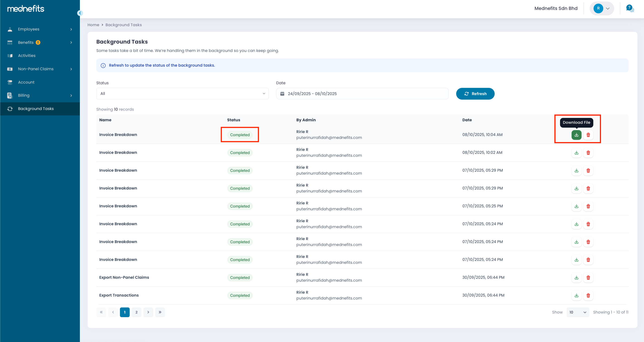Go to page 2 of results
The height and width of the screenshot is (342, 644).
pos(136,312)
